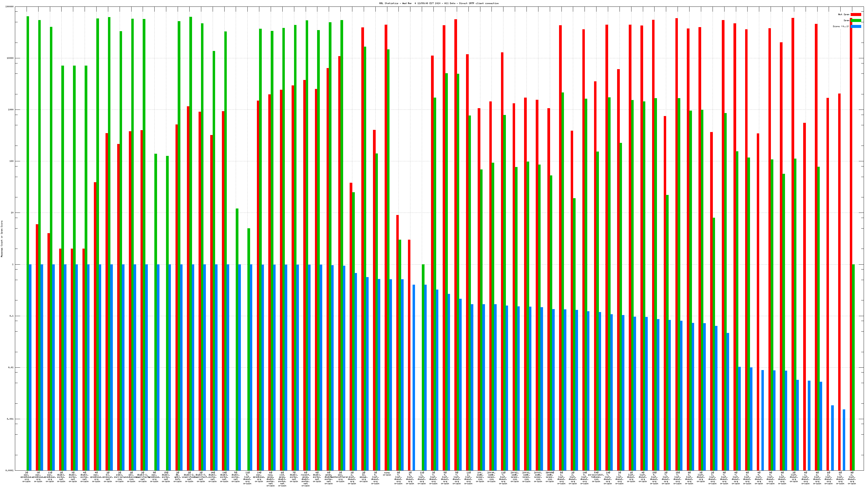
Task: Click the ubl.unsubscore.com x-axis label
Action: coord(131,477)
